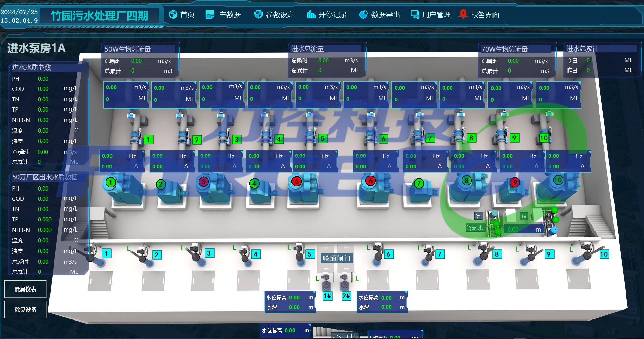Select pump 4 green status indicator
644x339 pixels.
pyautogui.click(x=254, y=184)
